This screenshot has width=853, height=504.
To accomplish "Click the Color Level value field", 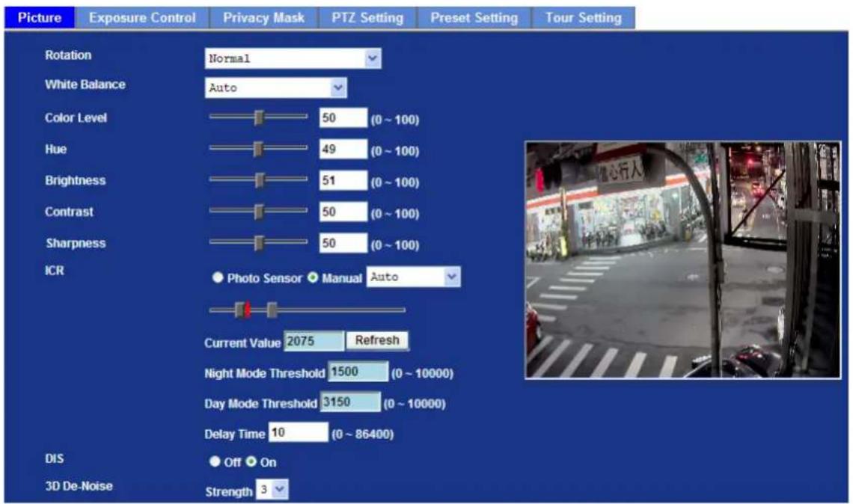I will pyautogui.click(x=343, y=118).
